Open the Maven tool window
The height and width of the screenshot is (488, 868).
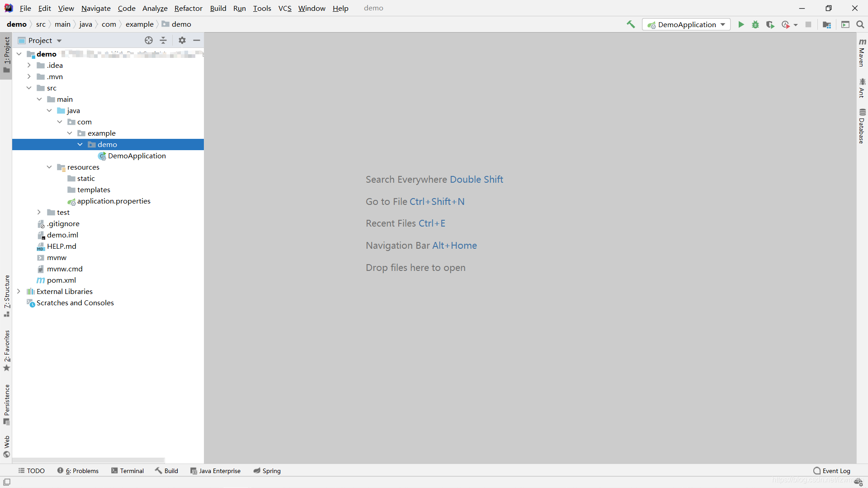pos(862,52)
